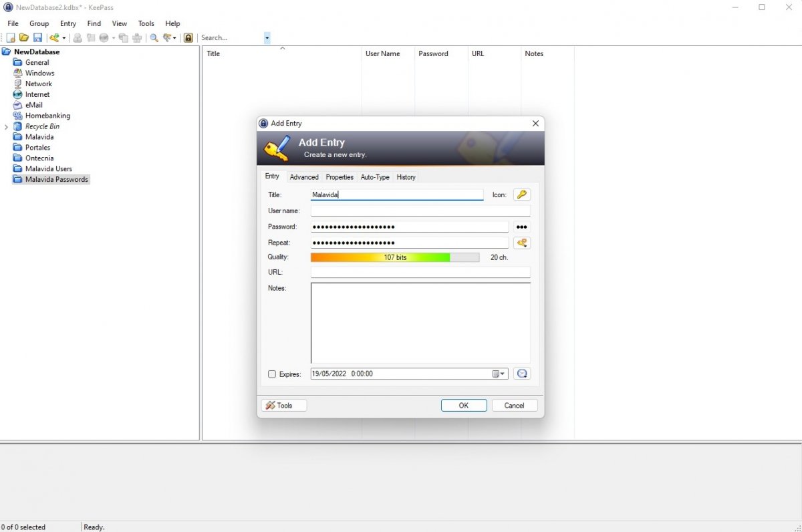This screenshot has height=532, width=802.
Task: Click the Open database folder icon
Action: 24,38
